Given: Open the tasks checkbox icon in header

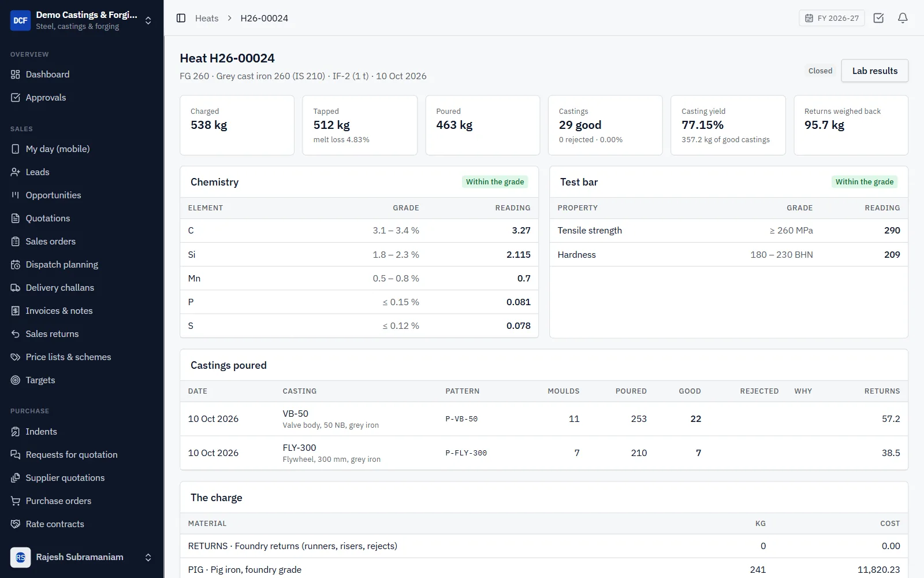Looking at the screenshot, I should [x=878, y=18].
